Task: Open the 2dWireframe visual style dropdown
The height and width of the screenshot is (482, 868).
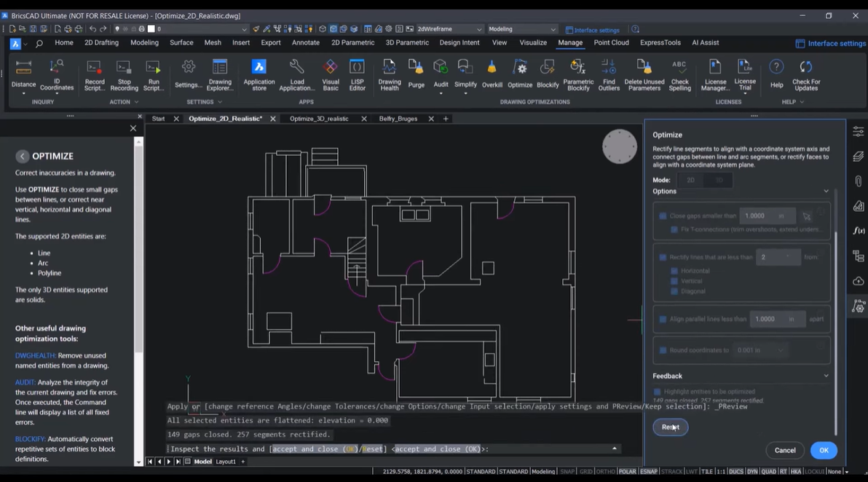Action: (449, 29)
